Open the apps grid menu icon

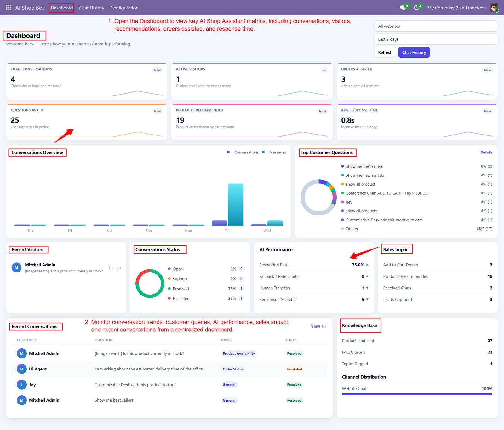9,8
